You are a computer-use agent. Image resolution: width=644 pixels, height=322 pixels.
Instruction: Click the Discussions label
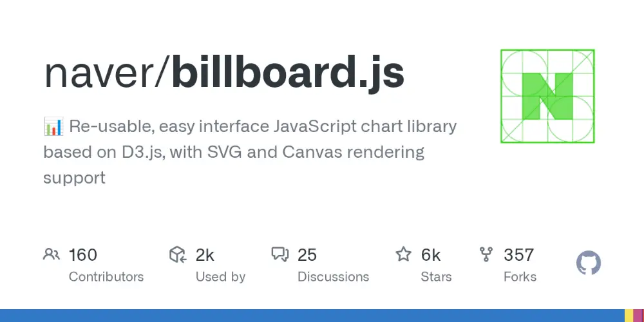[x=333, y=277]
